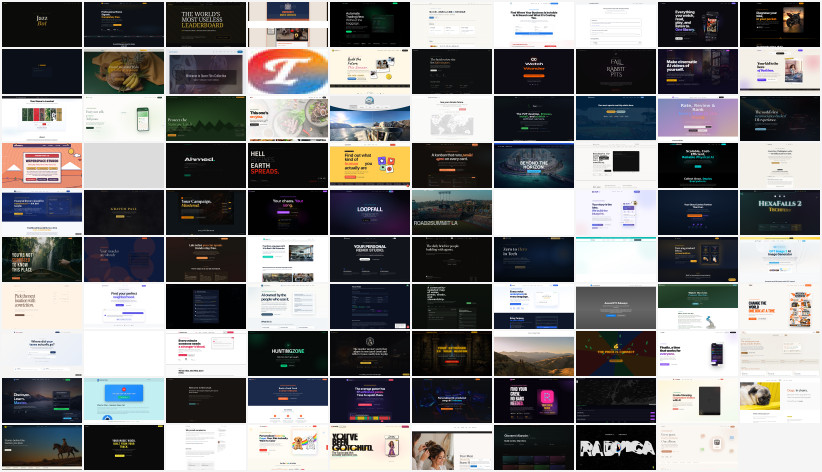Select the LOOPFALL thumbnail
Screen dimensions: 822x472
(x=370, y=213)
